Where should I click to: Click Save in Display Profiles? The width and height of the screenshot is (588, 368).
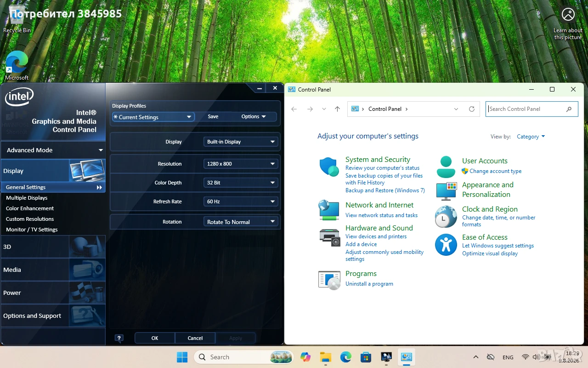pyautogui.click(x=213, y=117)
